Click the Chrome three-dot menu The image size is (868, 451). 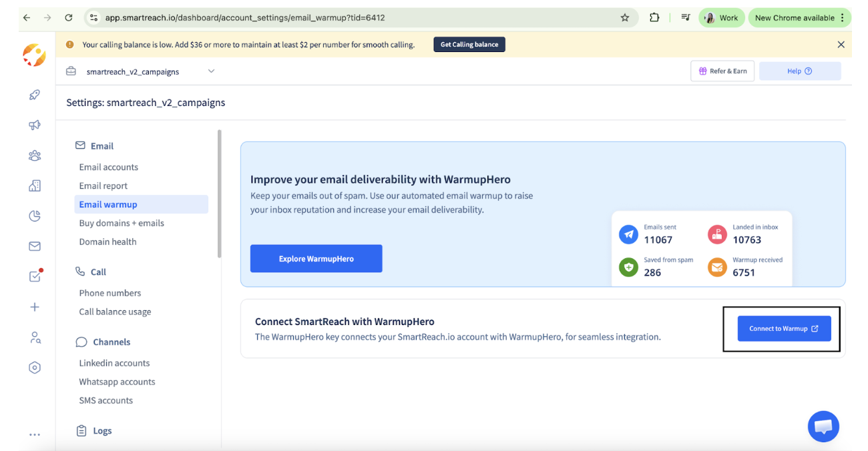[842, 18]
